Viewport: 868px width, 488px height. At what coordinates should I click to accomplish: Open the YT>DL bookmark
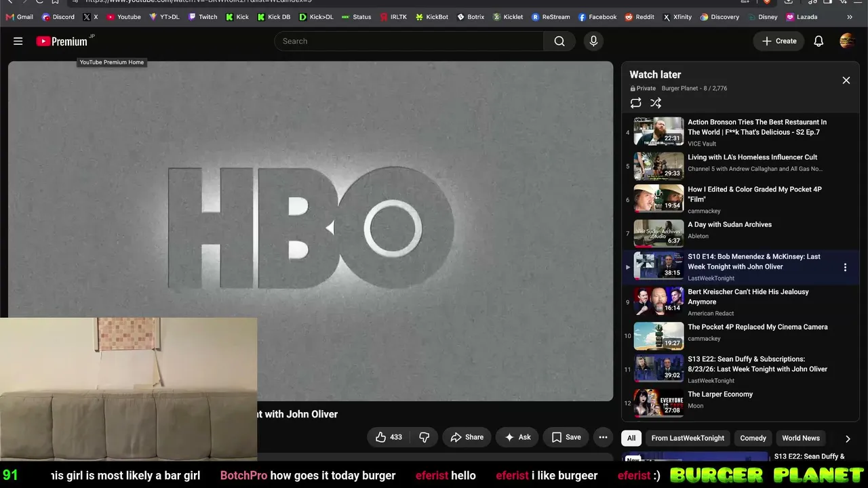click(164, 17)
